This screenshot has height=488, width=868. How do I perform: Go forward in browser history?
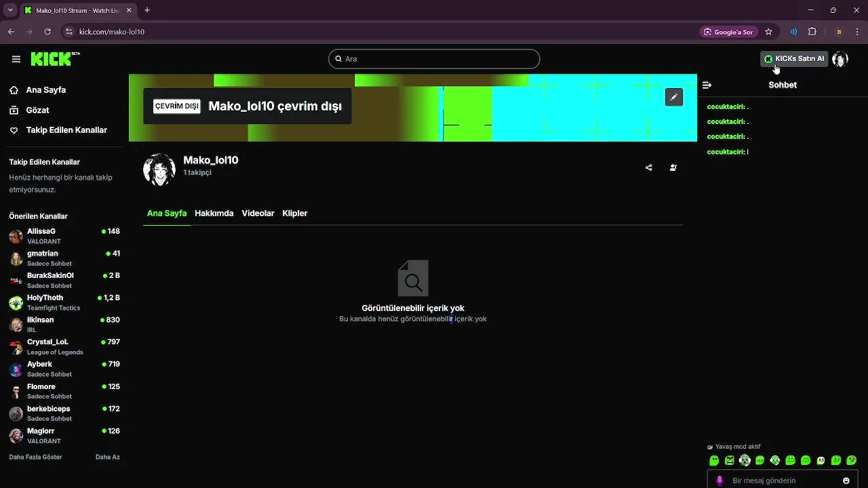[29, 32]
